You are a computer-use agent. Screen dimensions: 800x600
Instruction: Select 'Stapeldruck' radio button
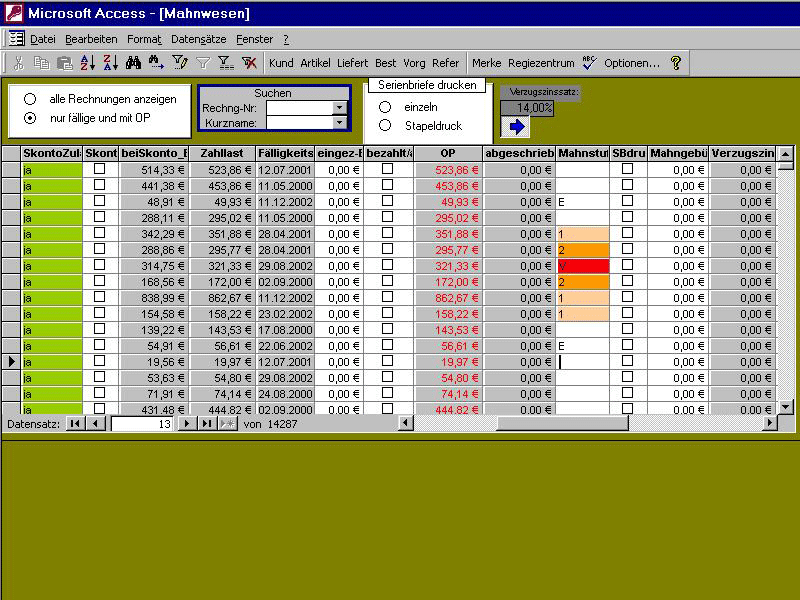click(385, 125)
